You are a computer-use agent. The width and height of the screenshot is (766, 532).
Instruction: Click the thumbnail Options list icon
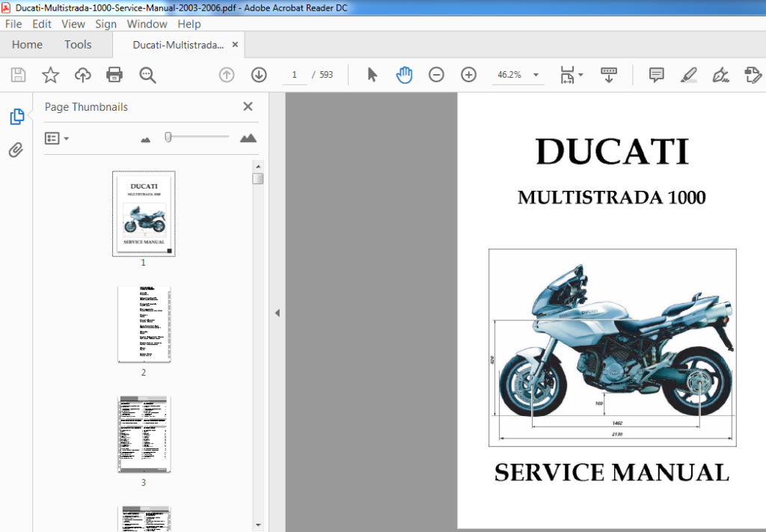[52, 138]
